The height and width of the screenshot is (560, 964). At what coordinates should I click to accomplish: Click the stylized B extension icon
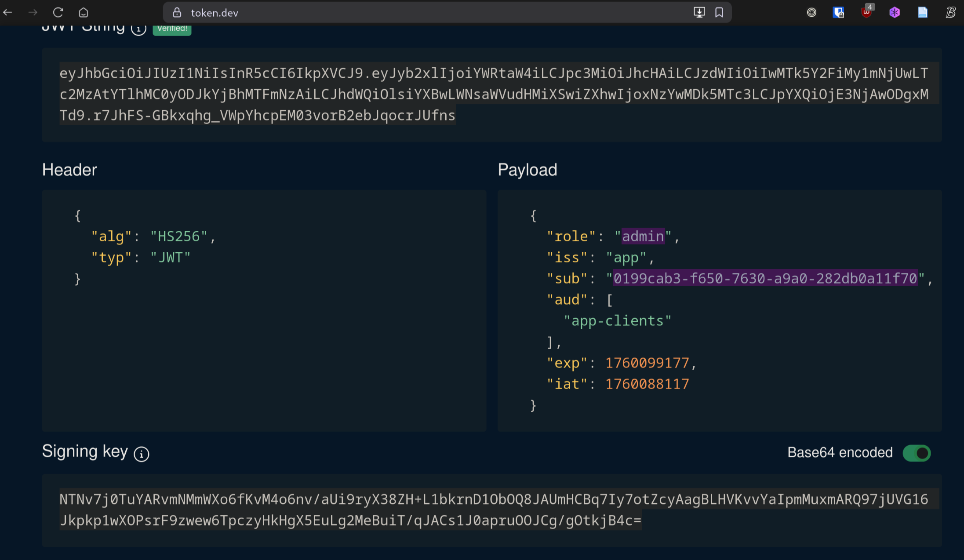(x=950, y=12)
